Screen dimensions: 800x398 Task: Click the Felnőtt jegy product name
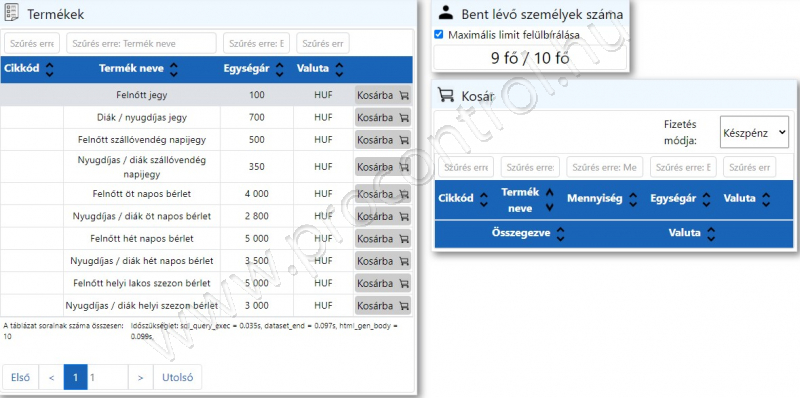(141, 95)
